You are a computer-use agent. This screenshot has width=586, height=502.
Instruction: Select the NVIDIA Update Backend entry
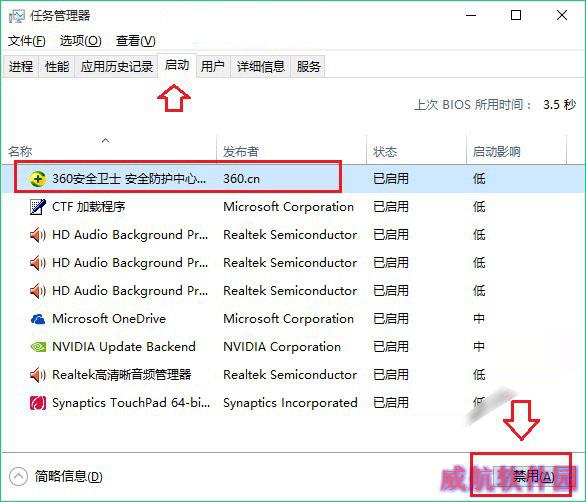click(x=293, y=347)
